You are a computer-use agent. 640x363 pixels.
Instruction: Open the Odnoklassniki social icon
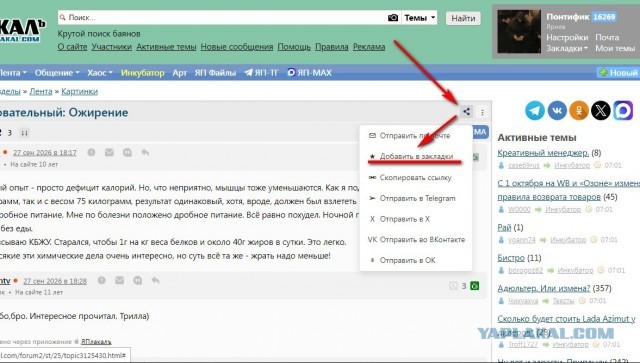tap(579, 110)
